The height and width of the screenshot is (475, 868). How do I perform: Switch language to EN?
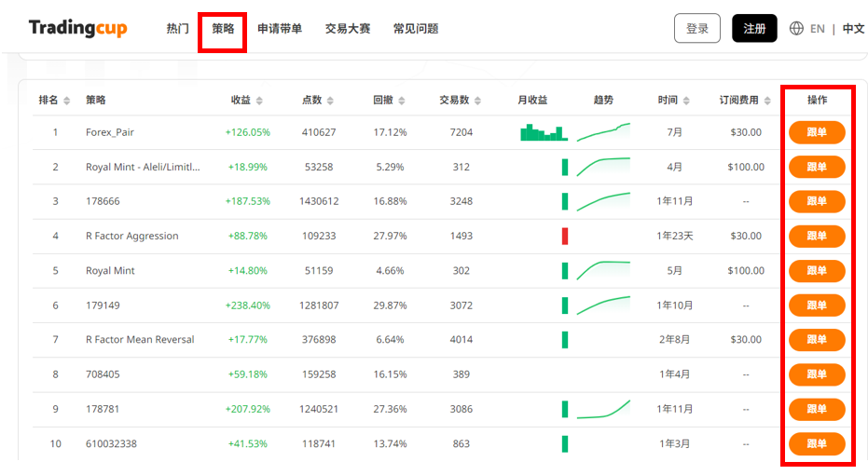pos(817,29)
